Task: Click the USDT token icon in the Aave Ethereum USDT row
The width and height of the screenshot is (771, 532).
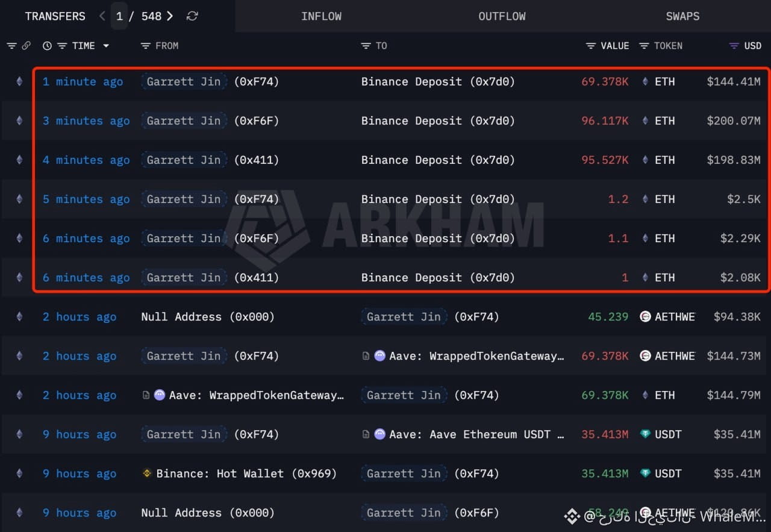Action: click(645, 434)
